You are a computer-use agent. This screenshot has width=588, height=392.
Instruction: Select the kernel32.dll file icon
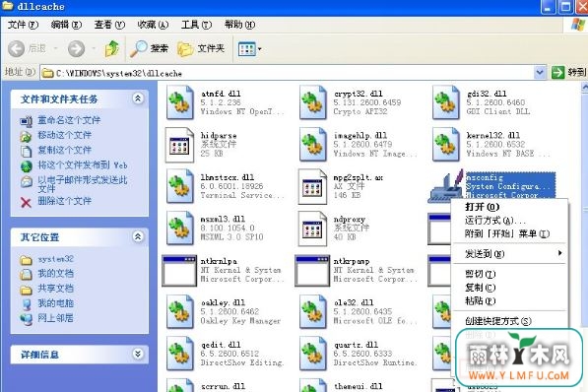[446, 145]
